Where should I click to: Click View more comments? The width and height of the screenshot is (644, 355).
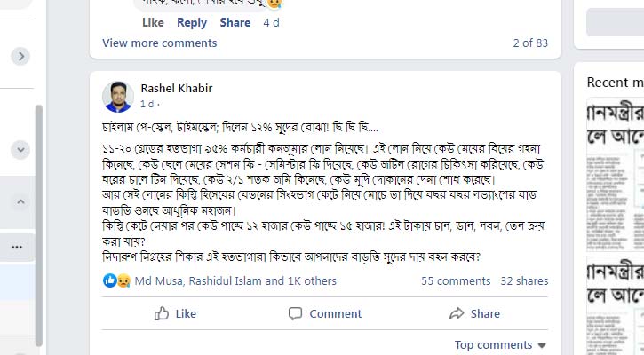click(159, 43)
